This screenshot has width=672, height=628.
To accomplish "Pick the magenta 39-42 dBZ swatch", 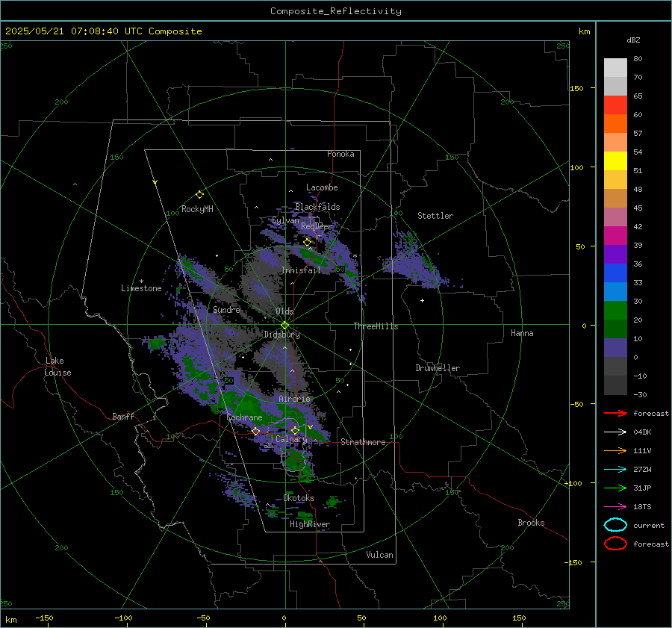I will coord(615,236).
